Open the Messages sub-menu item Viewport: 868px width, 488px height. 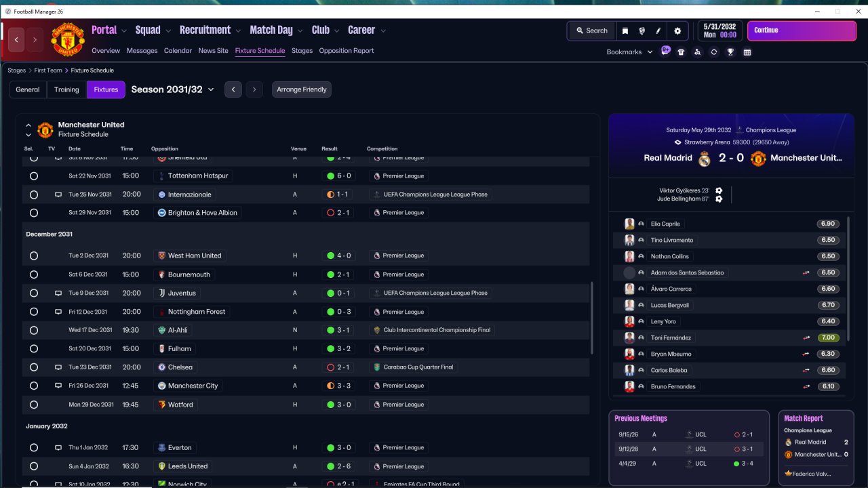(142, 51)
